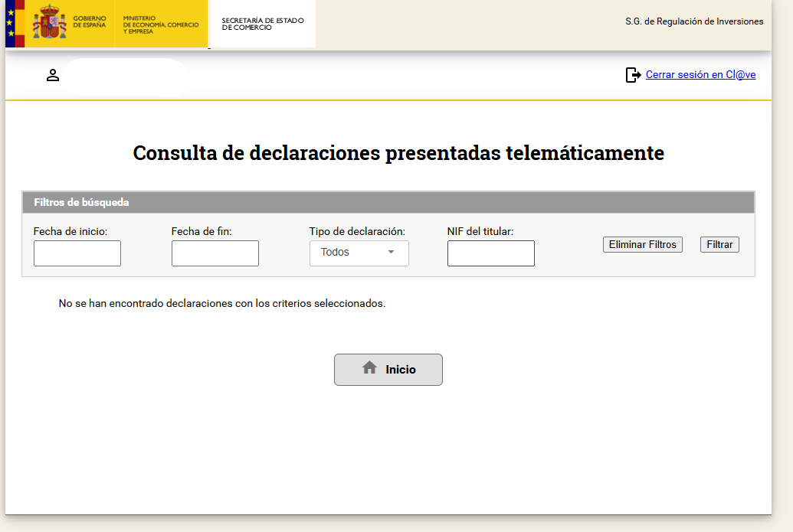Viewport: 793px width, 532px height.
Task: Click the house icon on Inicio button
Action: (x=369, y=368)
